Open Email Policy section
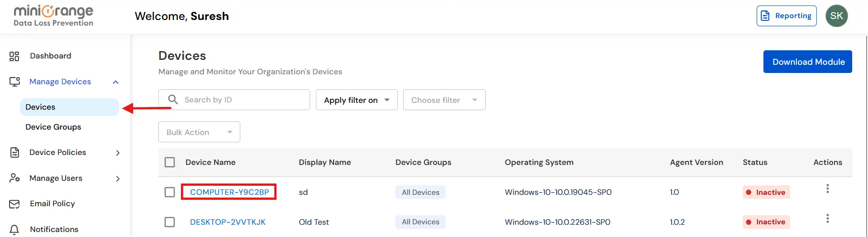This screenshot has width=868, height=237. pyautogui.click(x=52, y=203)
